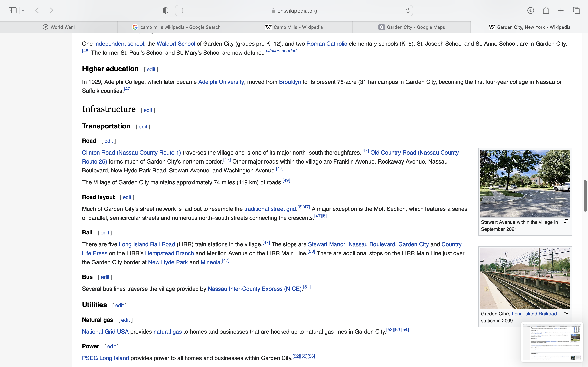This screenshot has width=588, height=367.
Task: Click the vertical page scrollbar thumb
Action: point(585,196)
